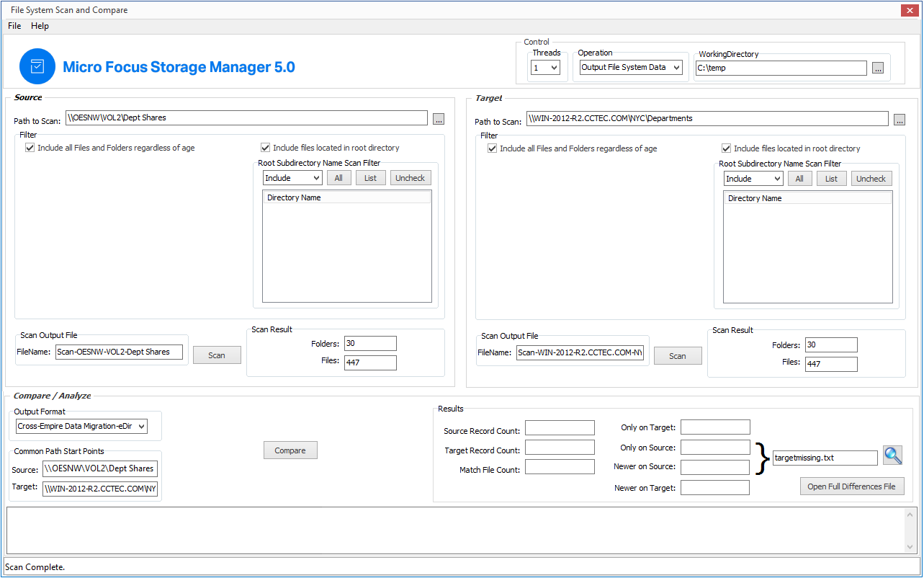Open the File menu
The height and width of the screenshot is (578, 924).
[14, 26]
